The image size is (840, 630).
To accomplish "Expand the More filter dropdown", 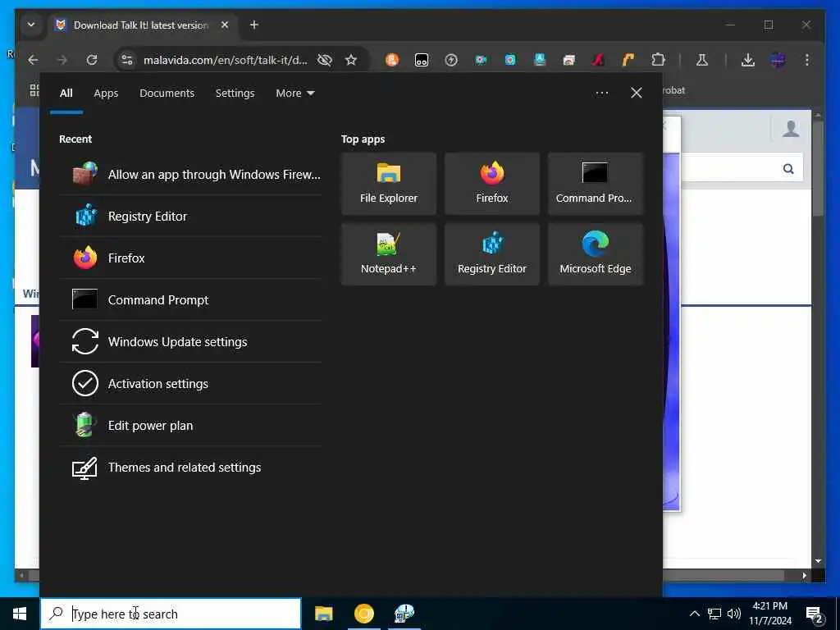I will coord(295,94).
